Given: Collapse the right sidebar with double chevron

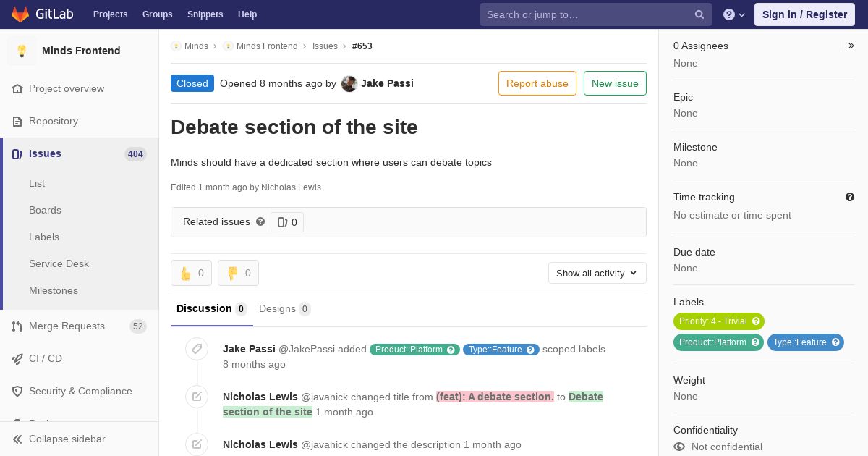Looking at the screenshot, I should [x=851, y=46].
